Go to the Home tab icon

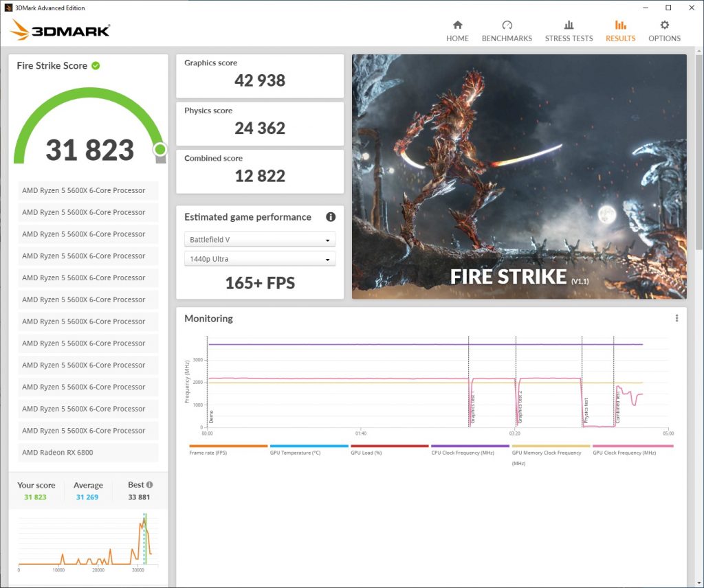point(457,25)
